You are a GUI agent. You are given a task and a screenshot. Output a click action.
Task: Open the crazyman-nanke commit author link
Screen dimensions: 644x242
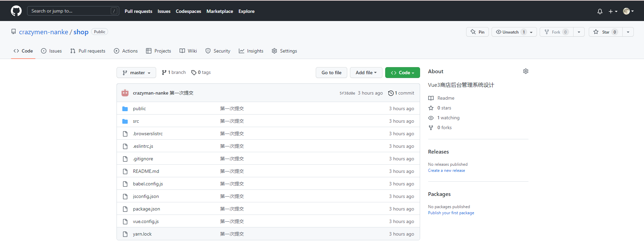(150, 93)
